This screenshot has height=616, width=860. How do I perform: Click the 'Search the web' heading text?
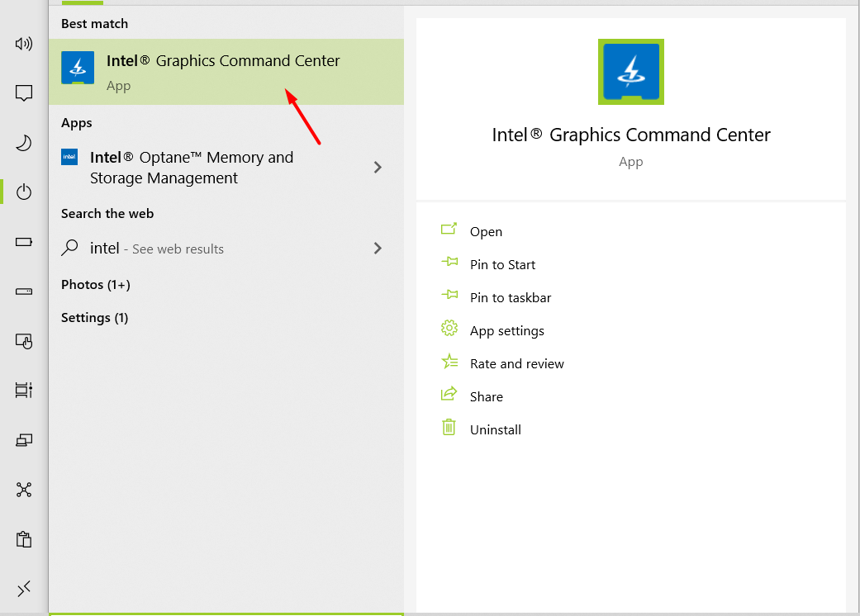(x=107, y=214)
